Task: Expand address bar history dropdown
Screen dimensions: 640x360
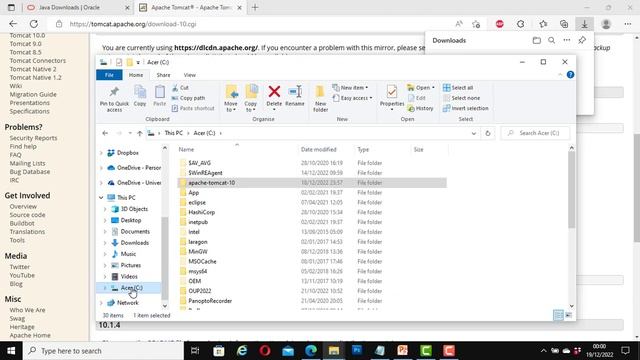Action: pyautogui.click(x=473, y=133)
